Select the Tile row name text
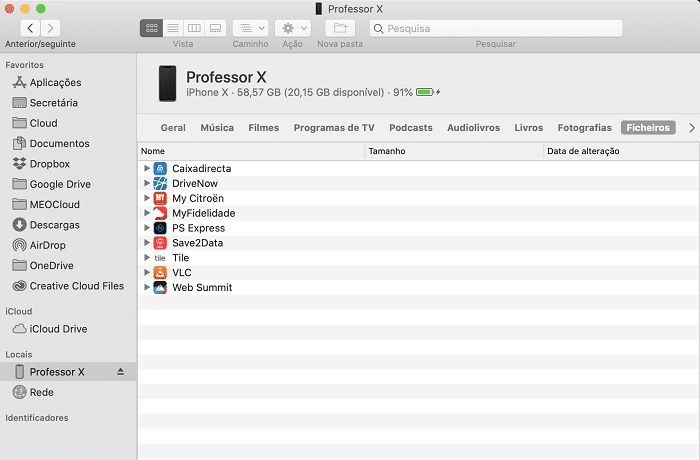 pyautogui.click(x=181, y=258)
